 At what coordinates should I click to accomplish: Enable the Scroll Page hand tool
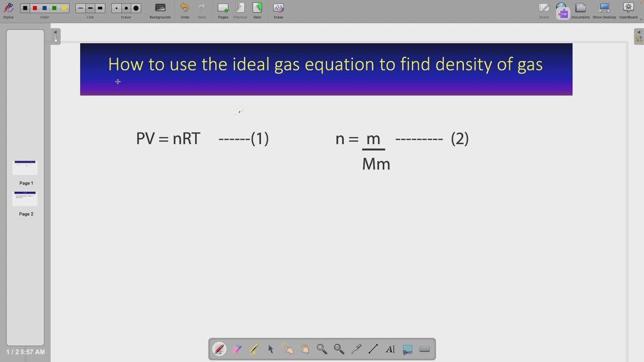click(x=305, y=349)
